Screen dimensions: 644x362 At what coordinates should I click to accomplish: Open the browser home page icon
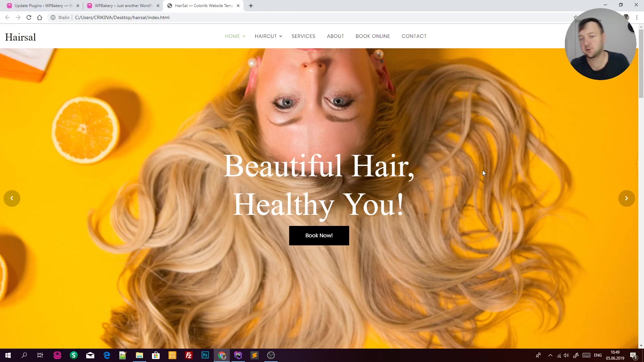coord(40,17)
